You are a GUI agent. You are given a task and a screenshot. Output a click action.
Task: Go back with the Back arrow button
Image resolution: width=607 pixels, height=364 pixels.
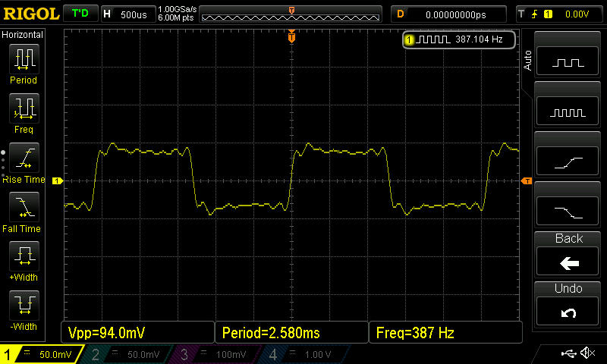click(568, 262)
